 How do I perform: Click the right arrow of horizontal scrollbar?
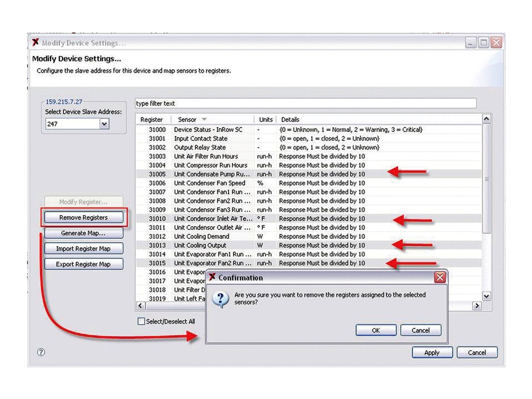tap(477, 305)
